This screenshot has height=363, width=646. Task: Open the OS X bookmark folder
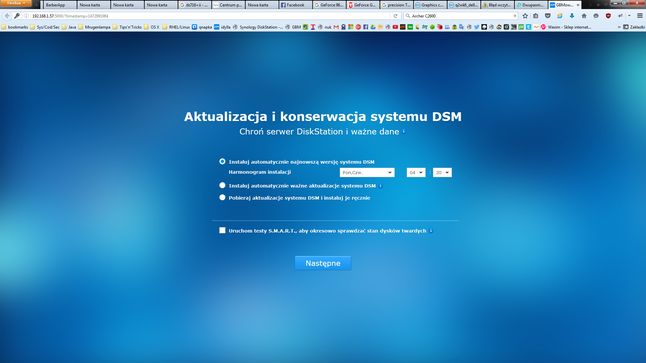coord(152,27)
